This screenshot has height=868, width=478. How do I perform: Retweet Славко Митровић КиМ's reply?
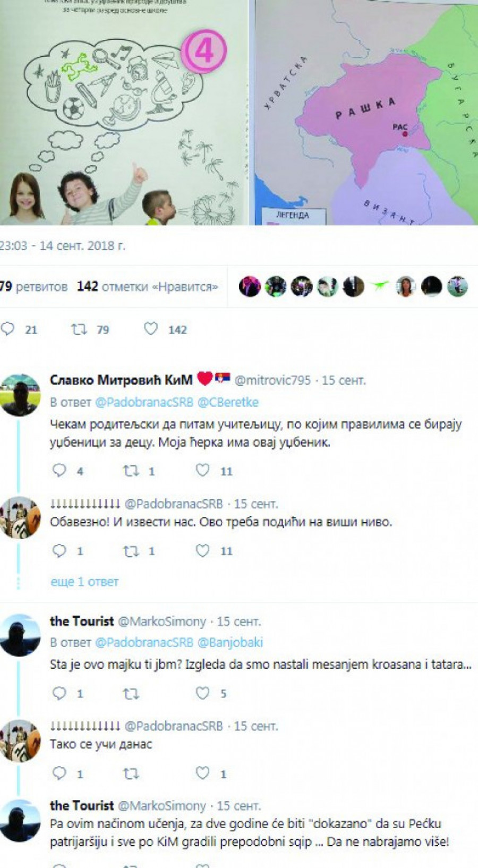131,471
